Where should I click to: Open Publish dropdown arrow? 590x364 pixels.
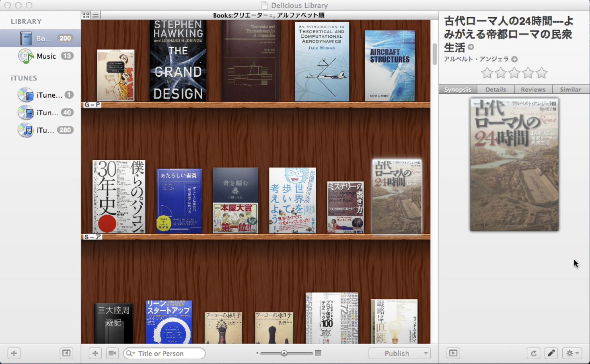(x=426, y=354)
